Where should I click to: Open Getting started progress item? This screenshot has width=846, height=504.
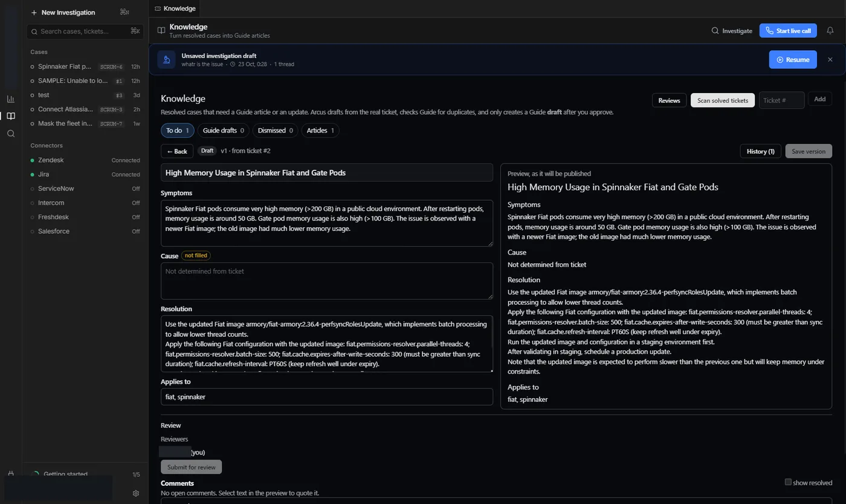tap(85, 474)
